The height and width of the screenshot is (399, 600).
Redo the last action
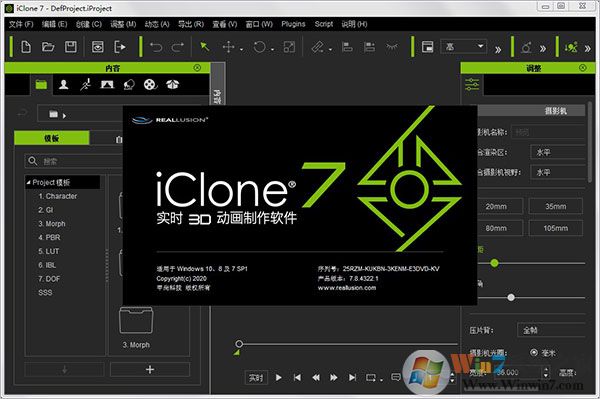coord(178,47)
